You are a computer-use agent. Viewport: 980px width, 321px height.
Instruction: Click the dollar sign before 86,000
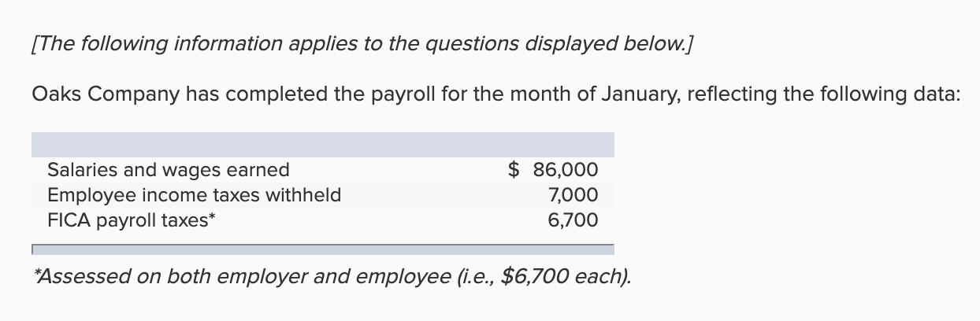point(514,170)
